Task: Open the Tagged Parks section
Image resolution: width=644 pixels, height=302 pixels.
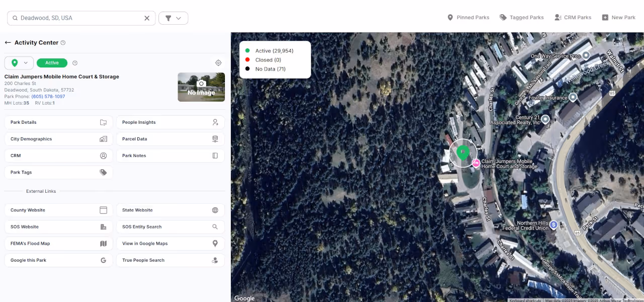Action: coord(522,17)
